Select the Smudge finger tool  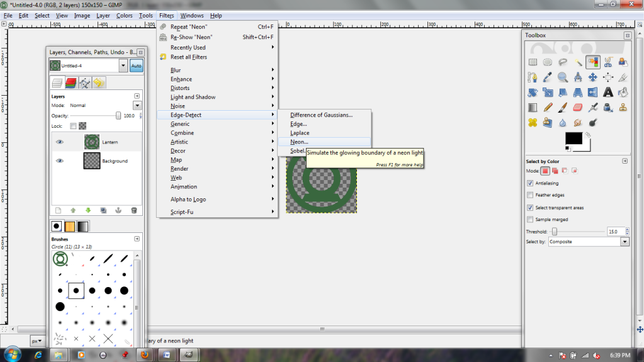pyautogui.click(x=578, y=123)
